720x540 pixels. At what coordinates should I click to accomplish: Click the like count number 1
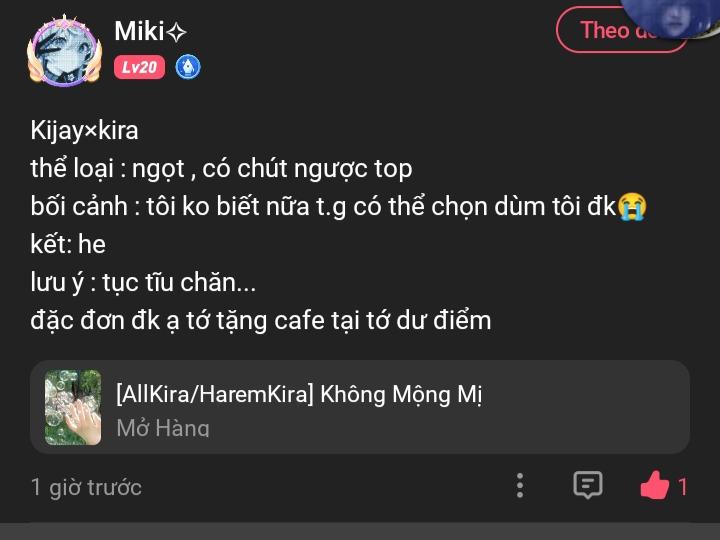(683, 487)
